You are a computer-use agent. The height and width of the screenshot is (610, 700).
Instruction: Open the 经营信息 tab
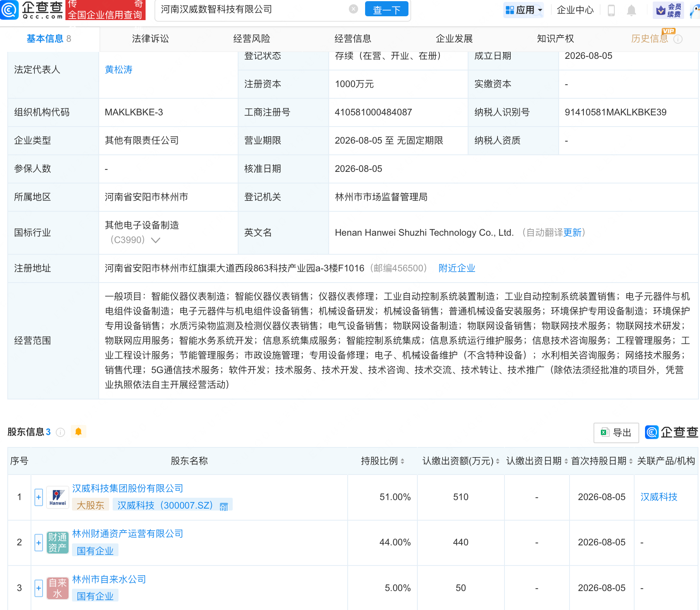[353, 39]
